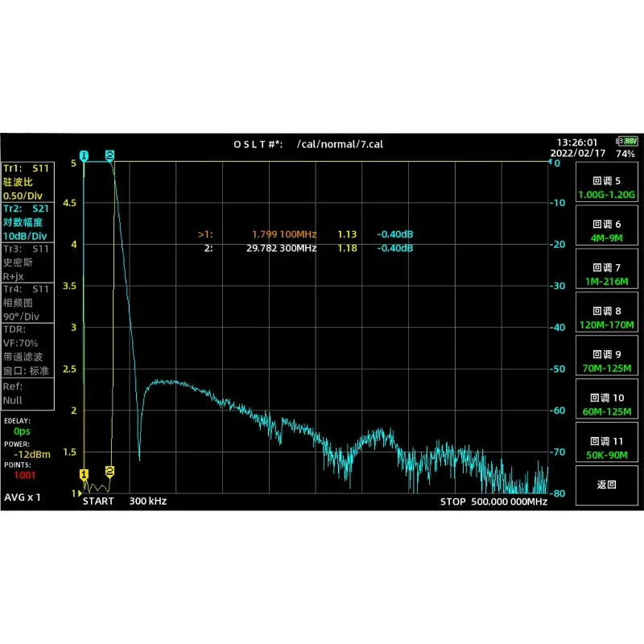
Task: Toggle the Tr2 S21 log magnitude trace
Action: 27,222
